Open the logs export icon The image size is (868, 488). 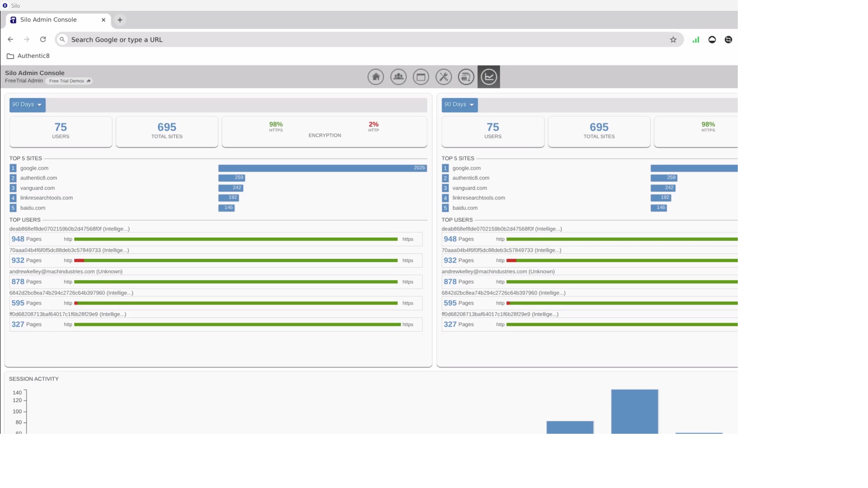tap(466, 77)
